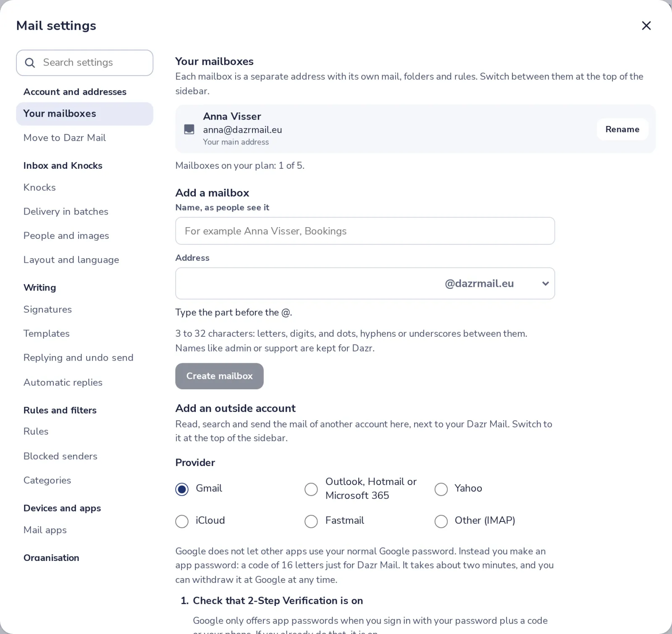The image size is (672, 634).
Task: Click the Create mailbox button
Action: [x=219, y=376]
